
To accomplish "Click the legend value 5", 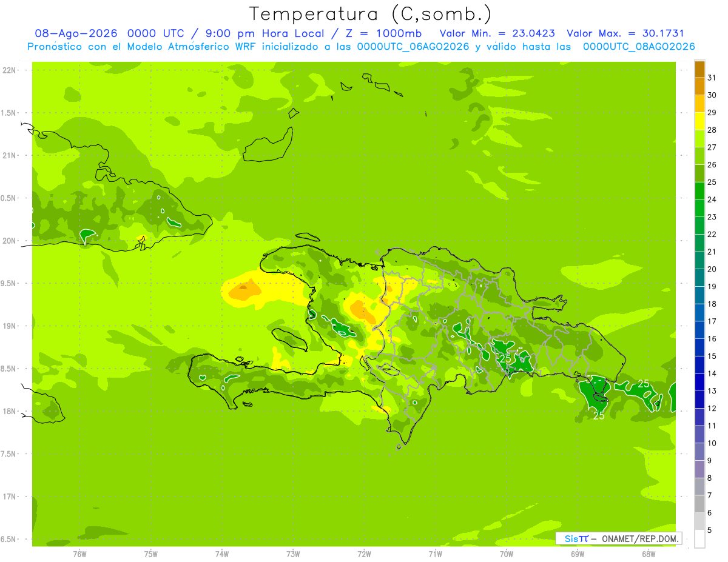I will click(710, 530).
